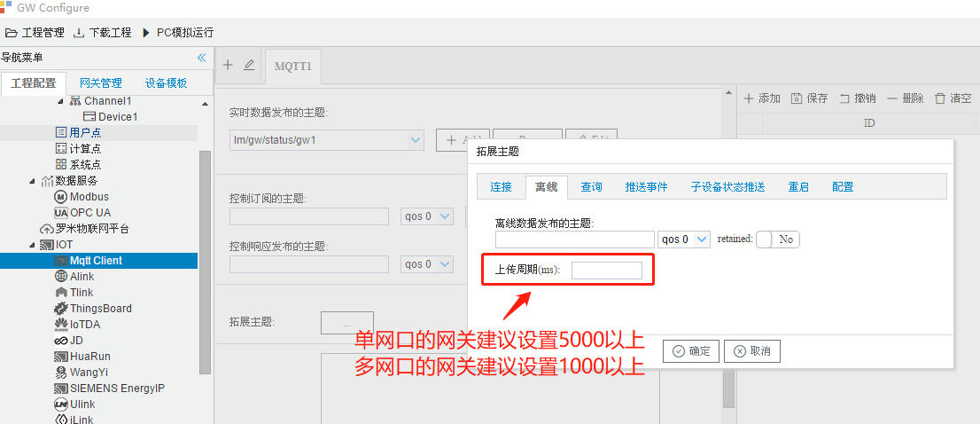Click 清空 clear in right panel
The height and width of the screenshot is (424, 980).
click(953, 98)
